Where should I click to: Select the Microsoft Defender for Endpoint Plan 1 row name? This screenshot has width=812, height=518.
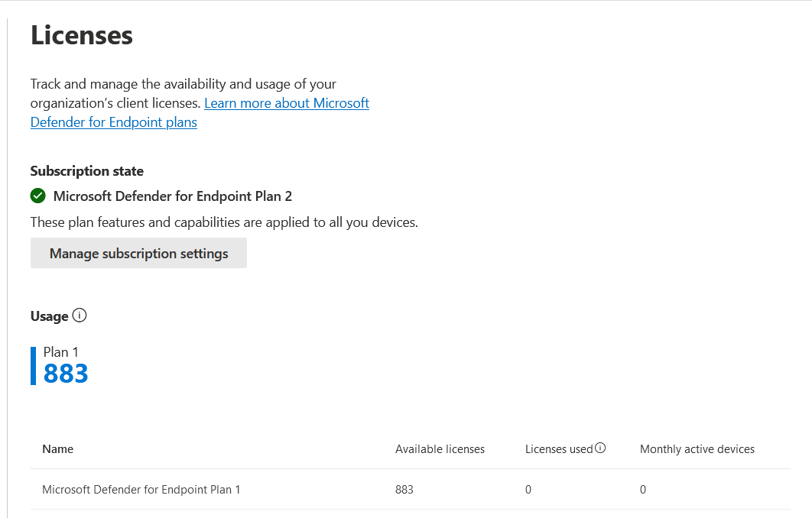pos(141,490)
